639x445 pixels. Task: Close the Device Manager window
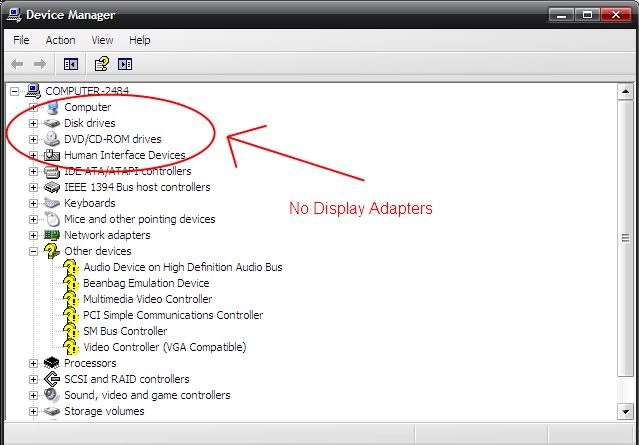coord(616,15)
